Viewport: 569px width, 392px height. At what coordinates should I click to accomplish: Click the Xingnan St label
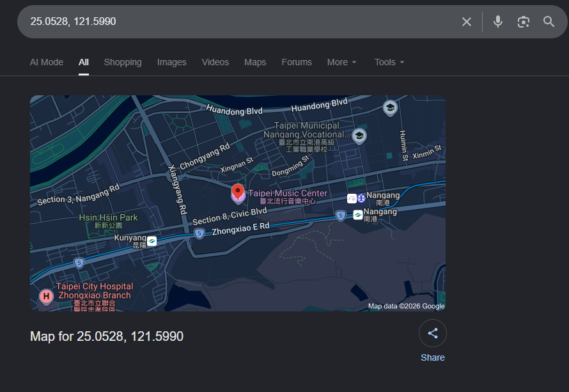click(237, 164)
